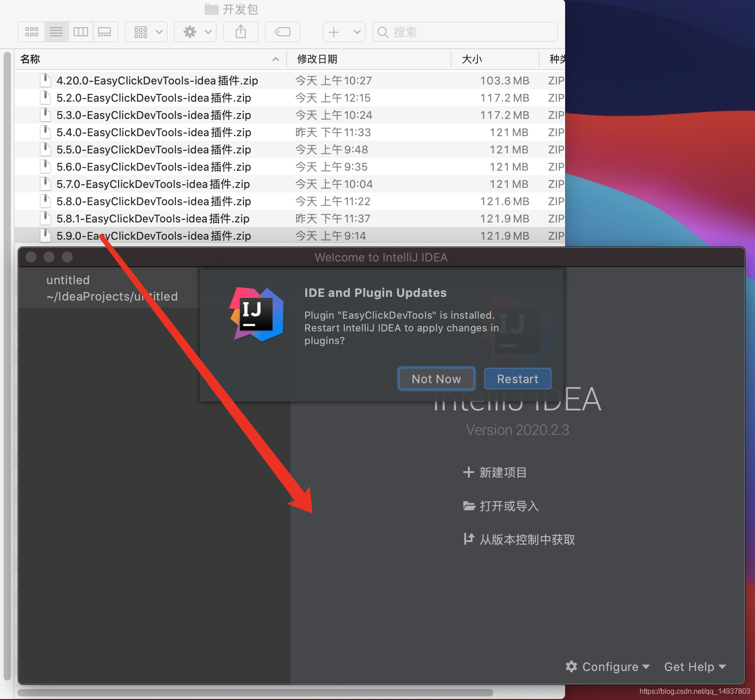
Task: Select 5.8.1-EasyClickDevTools-idea插件.zip file
Action: point(153,218)
